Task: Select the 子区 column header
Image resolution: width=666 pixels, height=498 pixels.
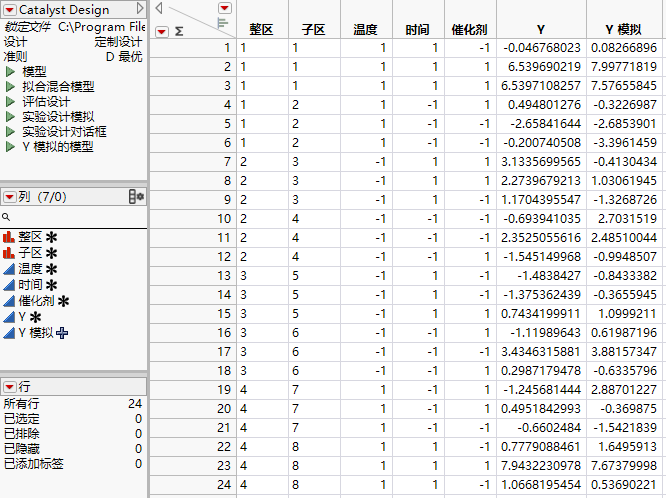Action: coord(314,29)
